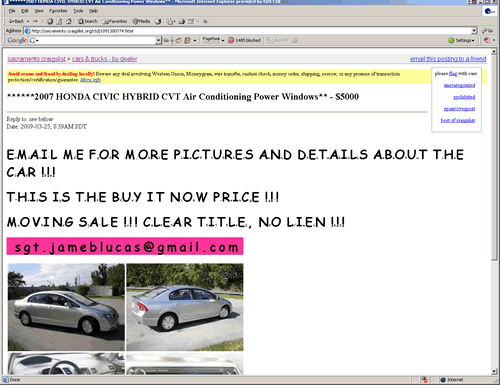This screenshot has height=389, width=500.
Task: Click the PageRank indicator
Action: pyautogui.click(x=211, y=40)
